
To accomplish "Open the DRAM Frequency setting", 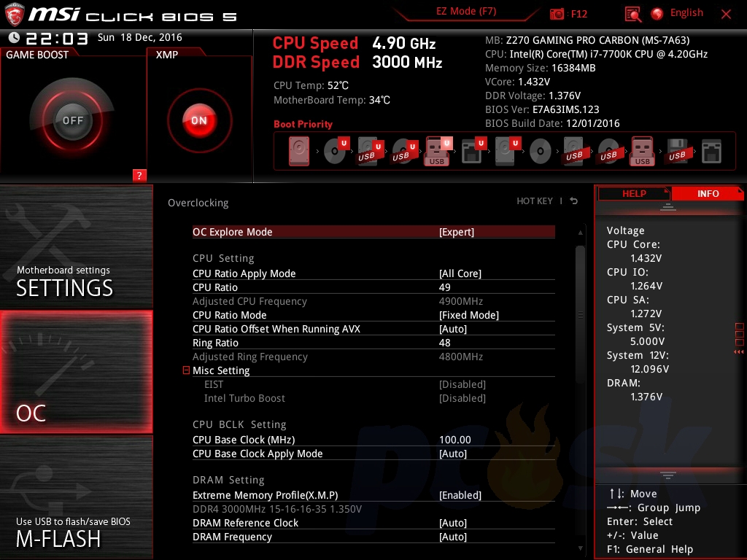I will click(x=373, y=536).
